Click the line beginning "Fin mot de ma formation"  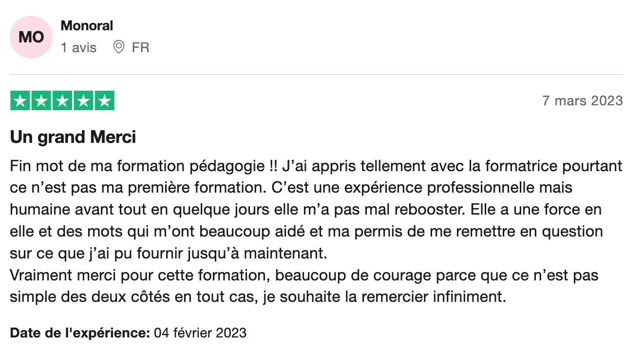[316, 166]
